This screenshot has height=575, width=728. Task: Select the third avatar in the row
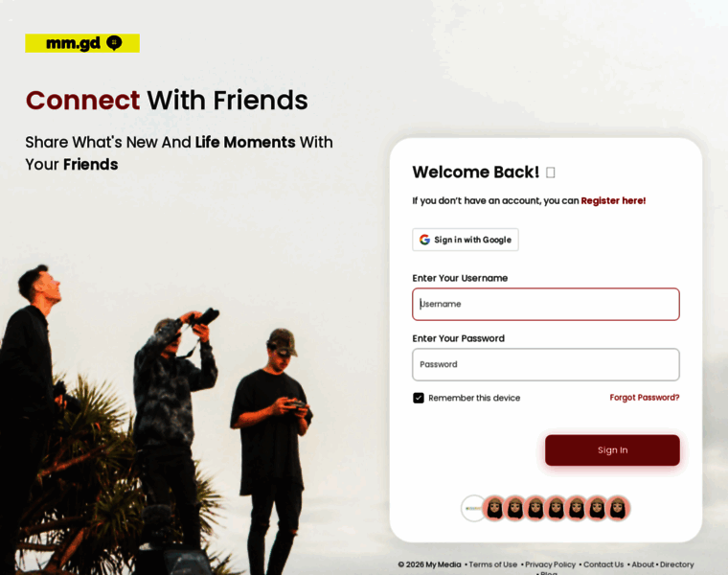point(515,508)
